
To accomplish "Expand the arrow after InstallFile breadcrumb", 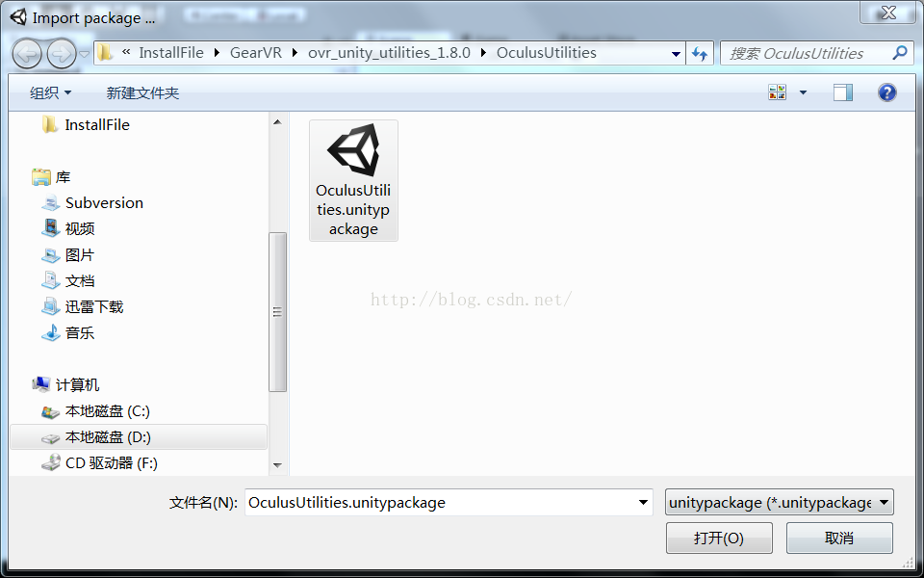I will [217, 52].
